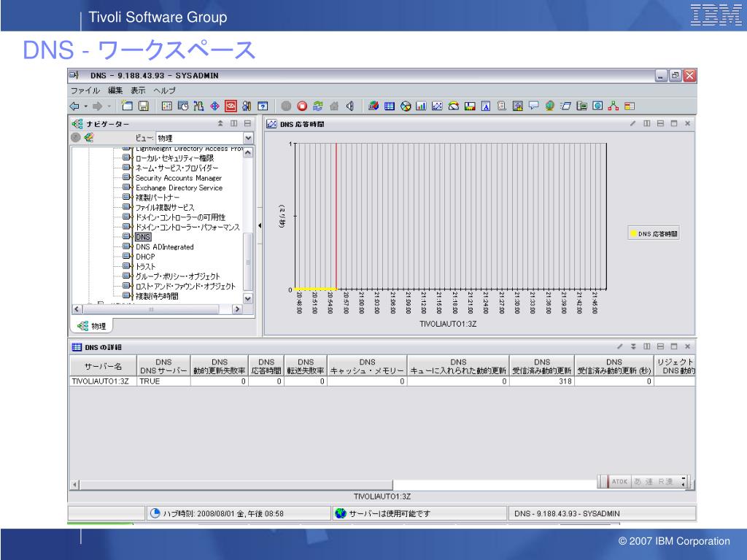
Task: Click the edit pencil icon in DNS 応答時間 pane
Action: coord(632,123)
